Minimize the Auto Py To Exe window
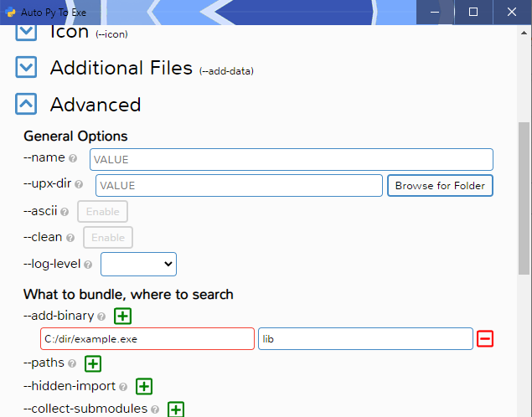 click(435, 13)
